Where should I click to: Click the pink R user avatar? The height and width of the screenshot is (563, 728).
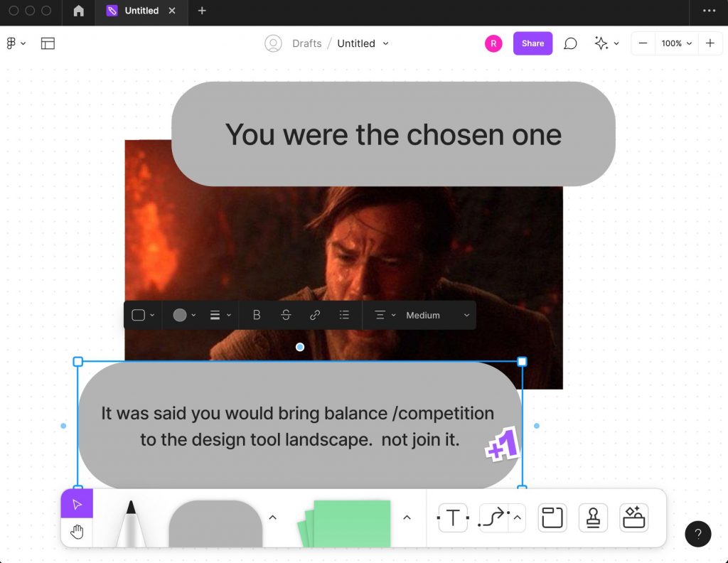point(493,43)
